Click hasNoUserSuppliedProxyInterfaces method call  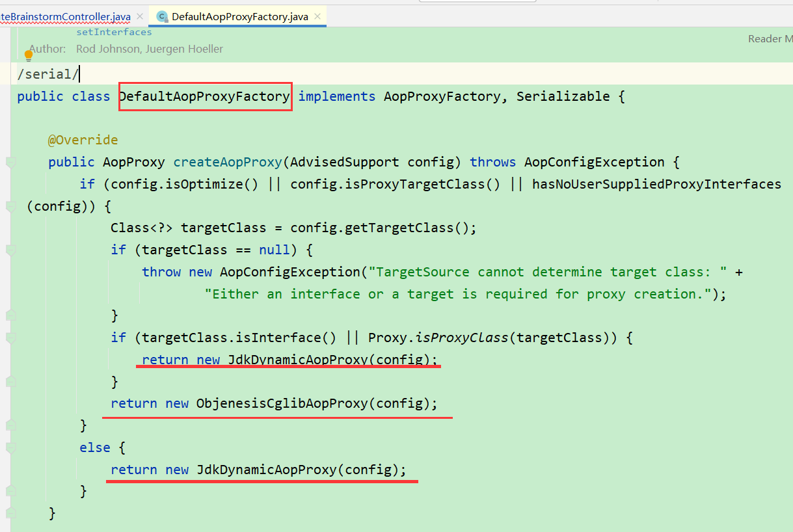click(x=656, y=184)
